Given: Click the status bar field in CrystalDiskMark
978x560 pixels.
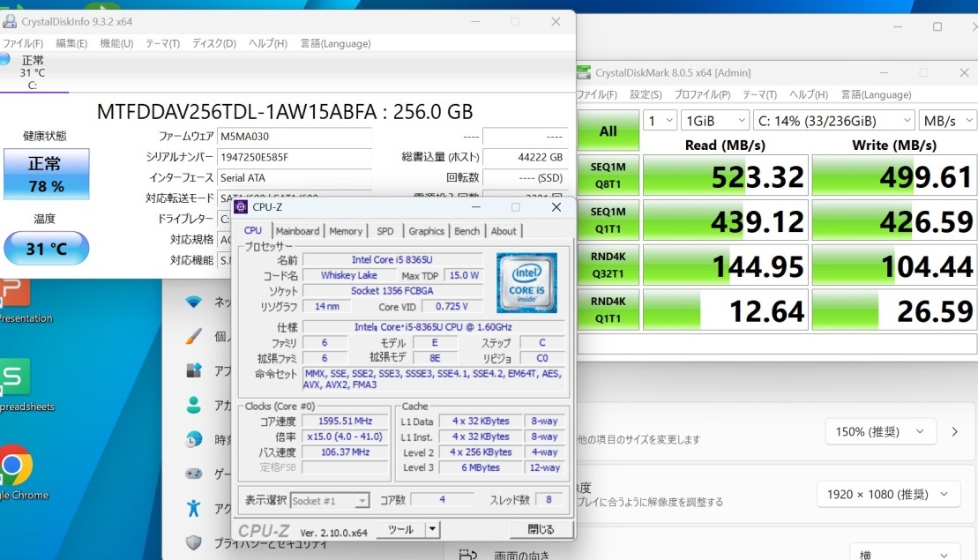Looking at the screenshot, I should 777,343.
